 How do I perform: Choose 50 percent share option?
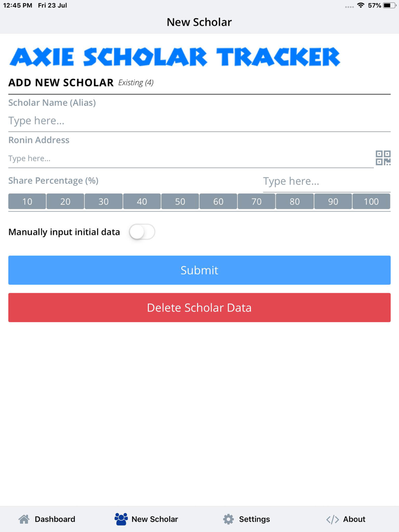(x=180, y=201)
